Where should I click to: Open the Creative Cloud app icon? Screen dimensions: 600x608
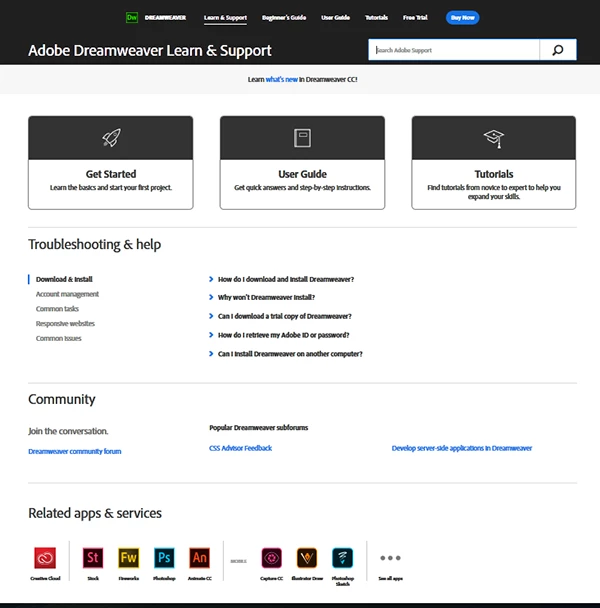coord(45,558)
